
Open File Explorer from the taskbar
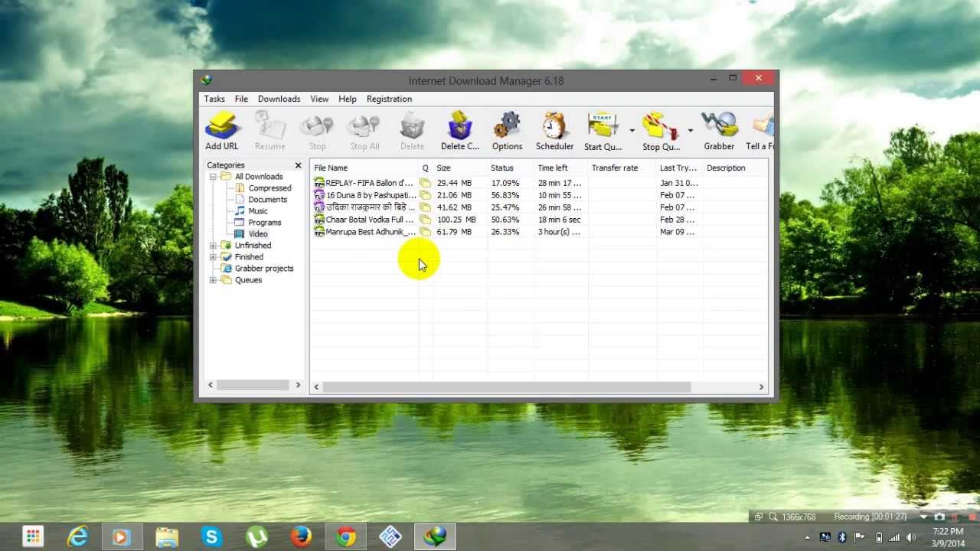tap(167, 536)
